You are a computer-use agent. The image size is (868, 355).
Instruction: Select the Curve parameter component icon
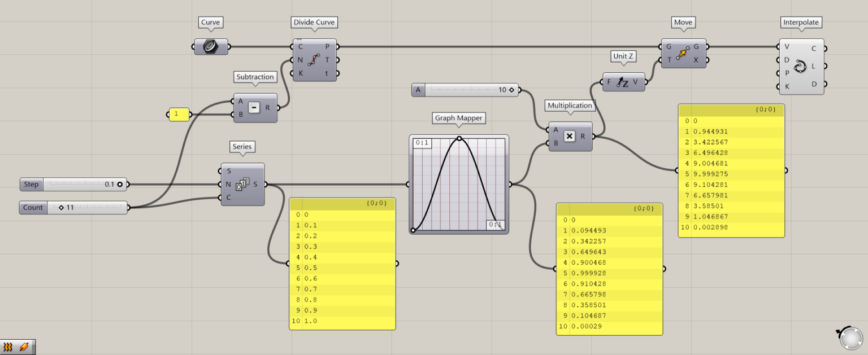211,46
